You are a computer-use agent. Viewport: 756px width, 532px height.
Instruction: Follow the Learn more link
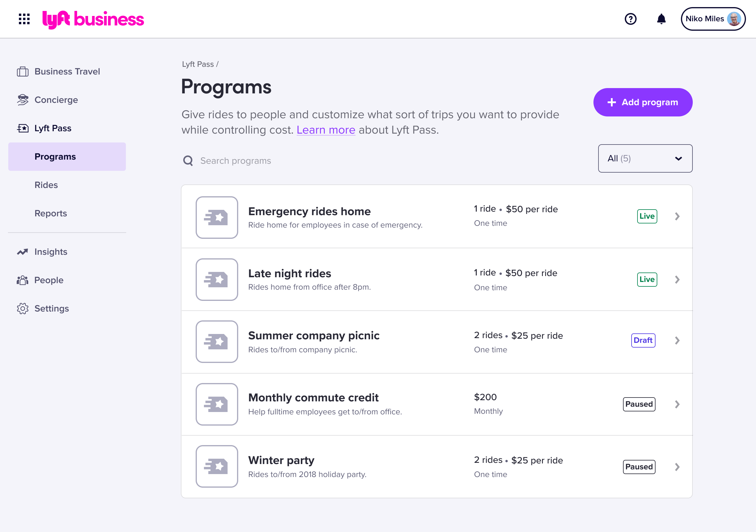click(x=326, y=130)
